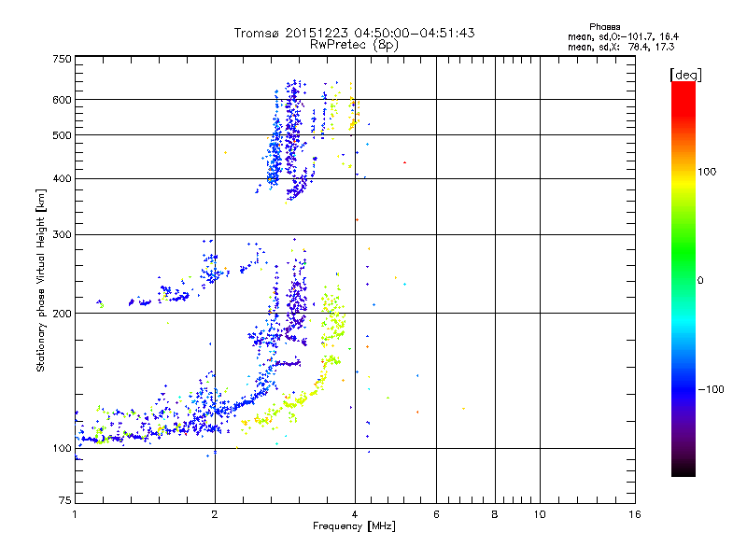Click the lone yellow point near 7 MHz
This screenshot has height=560, width=747.
tap(463, 409)
